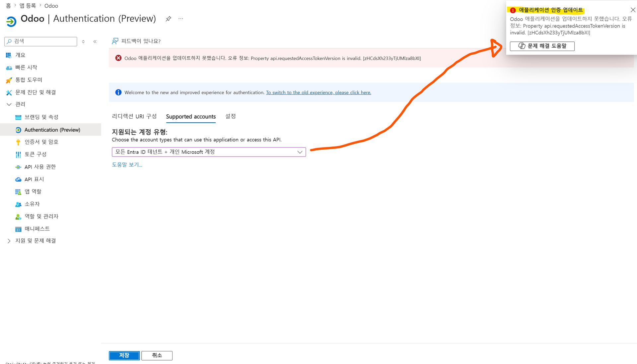Collapse the 관리 section
Image resolution: width=637 pixels, height=364 pixels.
coord(9,104)
